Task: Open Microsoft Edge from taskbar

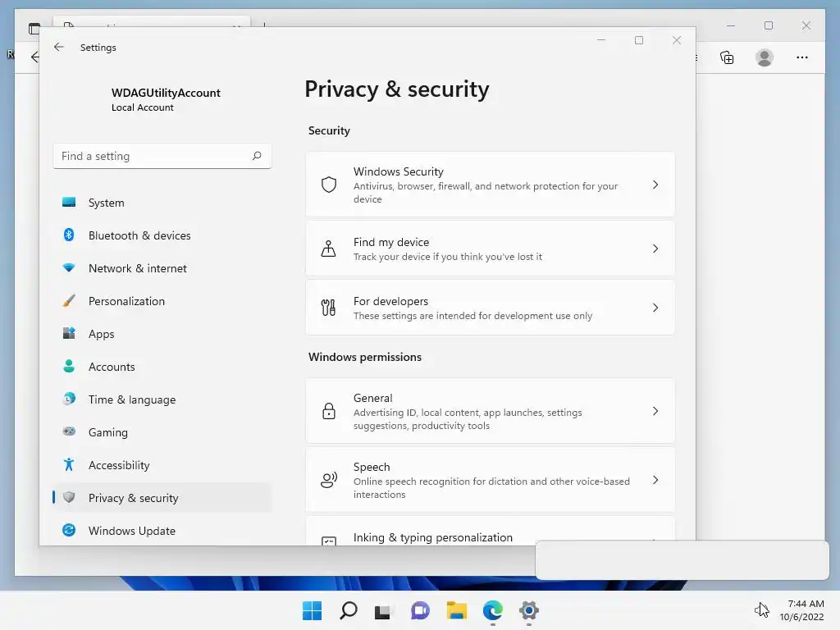Action: pos(493,610)
